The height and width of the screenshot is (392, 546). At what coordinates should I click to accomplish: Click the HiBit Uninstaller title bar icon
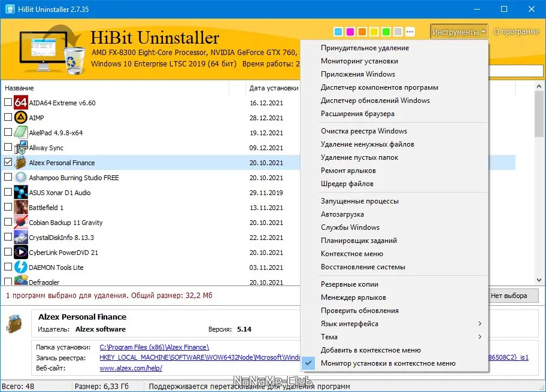(10, 9)
